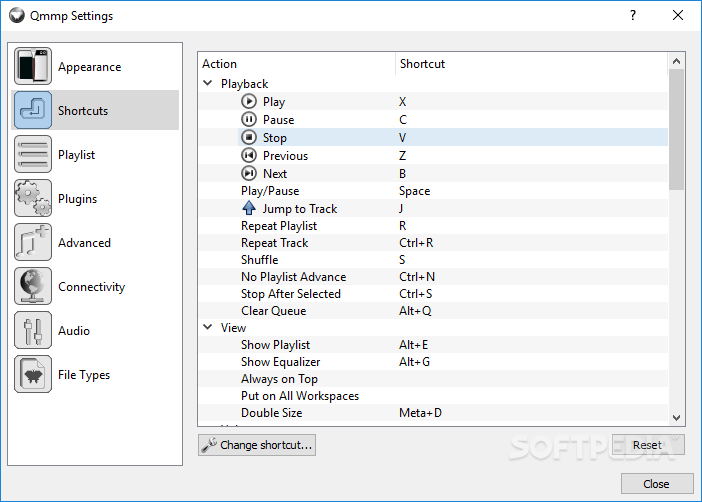Screen dimensions: 702x502
Task: Select the Clear Queue row
Action: click(433, 311)
